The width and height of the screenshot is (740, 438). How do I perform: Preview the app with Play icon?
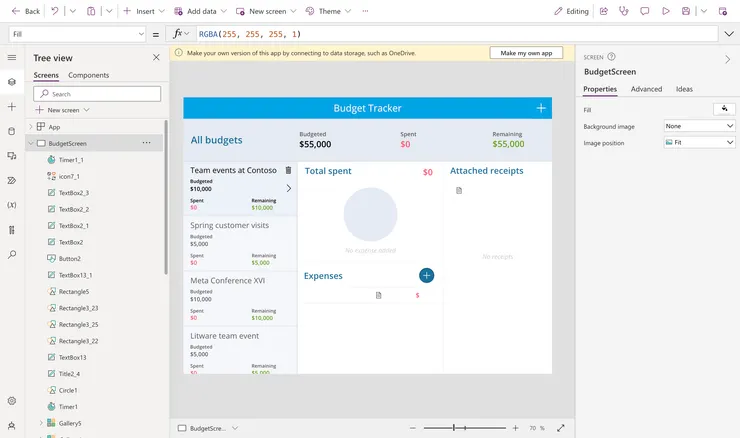665,11
